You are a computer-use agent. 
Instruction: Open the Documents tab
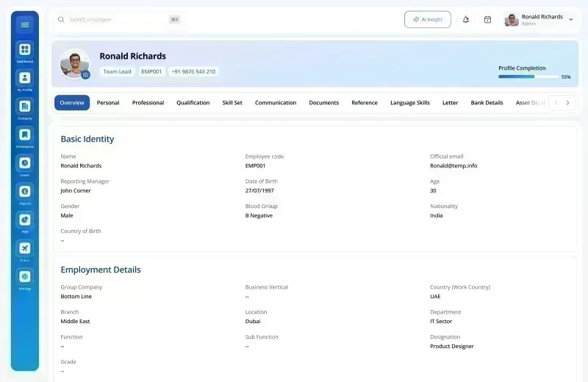(x=324, y=103)
